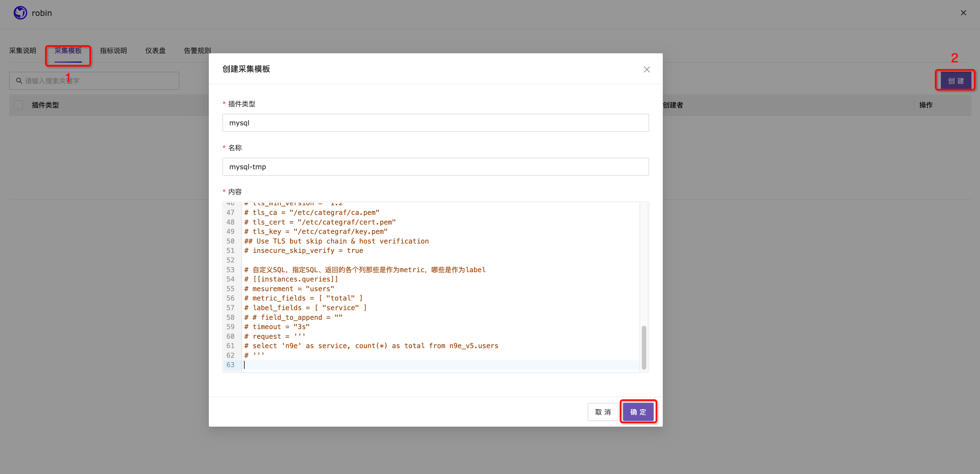The width and height of the screenshot is (980, 474).
Task: Cancel with the 取消 button
Action: (603, 412)
